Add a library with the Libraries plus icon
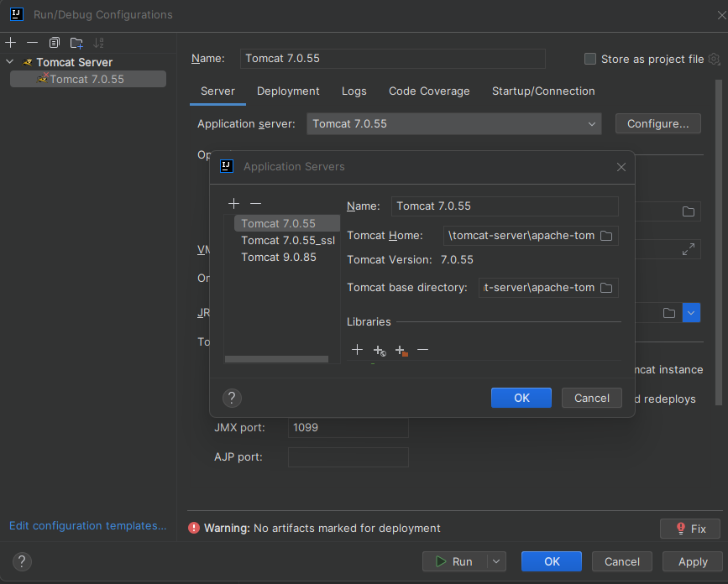The image size is (728, 584). [x=357, y=349]
